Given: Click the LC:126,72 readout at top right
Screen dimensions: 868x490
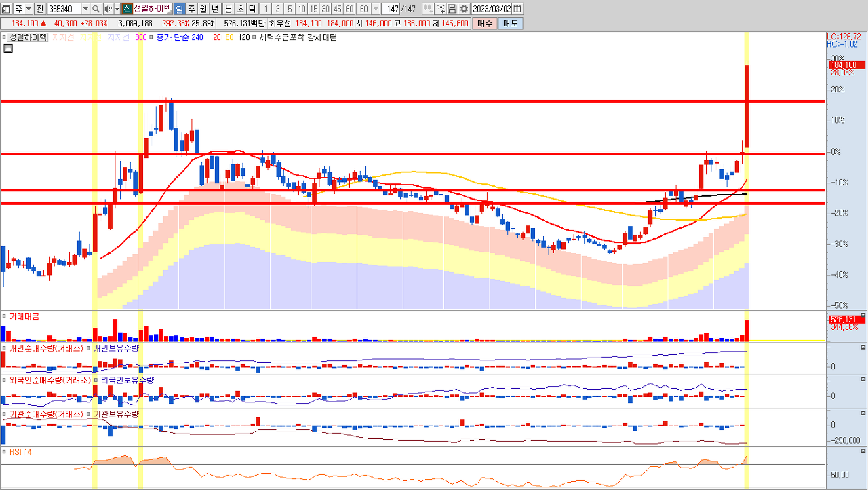Looking at the screenshot, I should [845, 36].
